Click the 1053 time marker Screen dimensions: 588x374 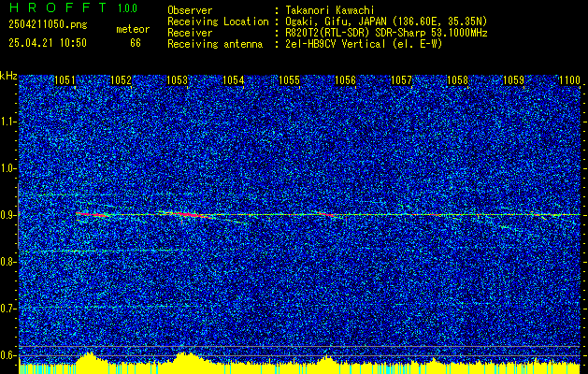tap(177, 80)
